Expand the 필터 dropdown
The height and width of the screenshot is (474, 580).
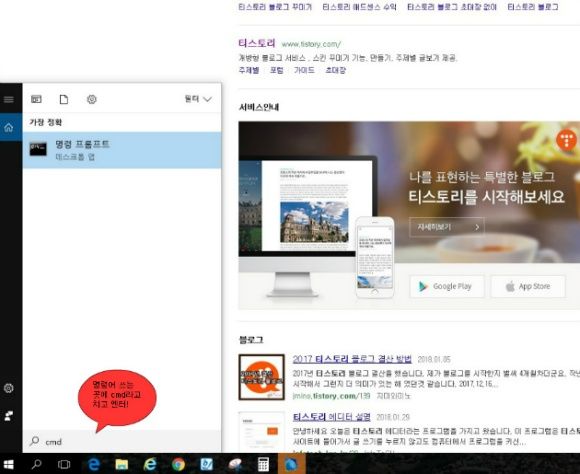coord(198,99)
